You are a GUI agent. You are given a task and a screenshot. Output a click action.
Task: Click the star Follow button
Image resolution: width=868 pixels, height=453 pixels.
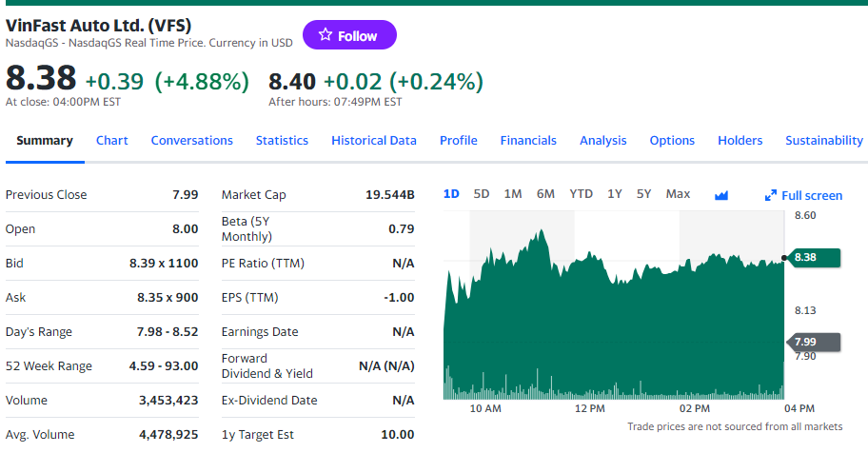(x=349, y=35)
